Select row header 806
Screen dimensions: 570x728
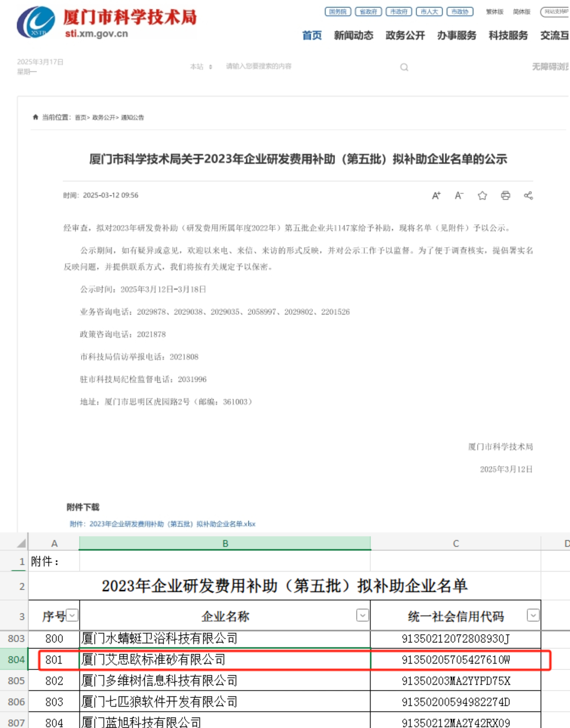[14, 702]
